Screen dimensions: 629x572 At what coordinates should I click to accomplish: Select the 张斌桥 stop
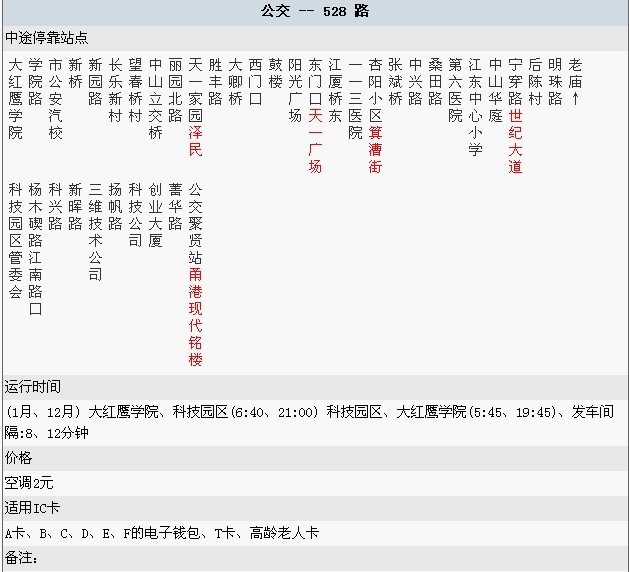tap(396, 82)
